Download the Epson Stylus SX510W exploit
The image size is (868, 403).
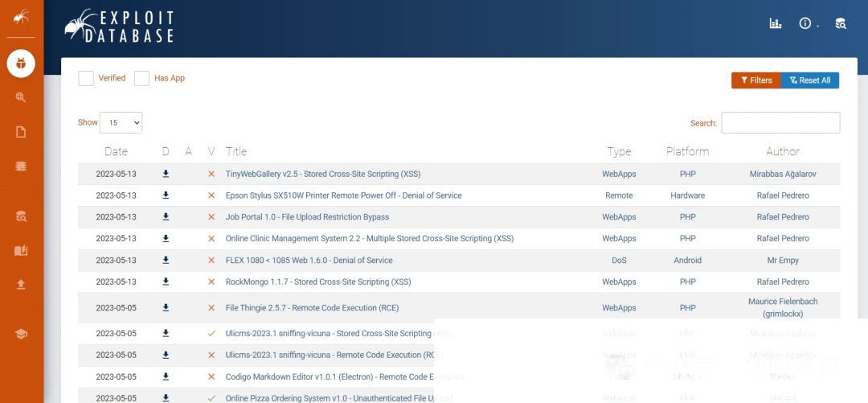pos(166,195)
